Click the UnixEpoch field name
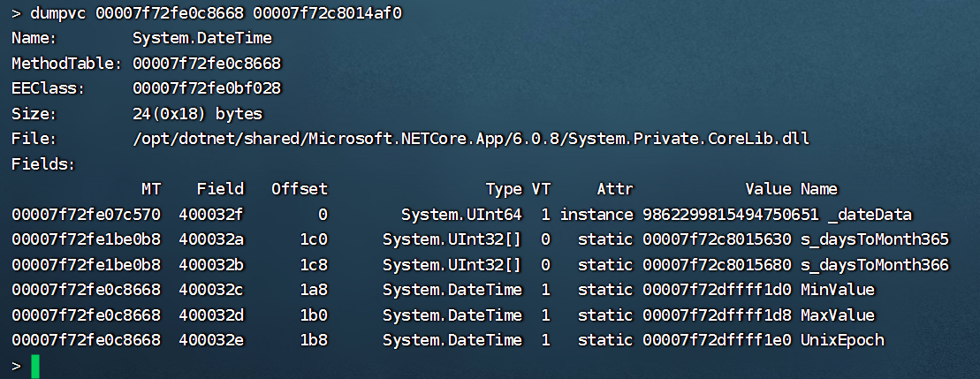Image resolution: width=980 pixels, height=379 pixels. (x=842, y=340)
